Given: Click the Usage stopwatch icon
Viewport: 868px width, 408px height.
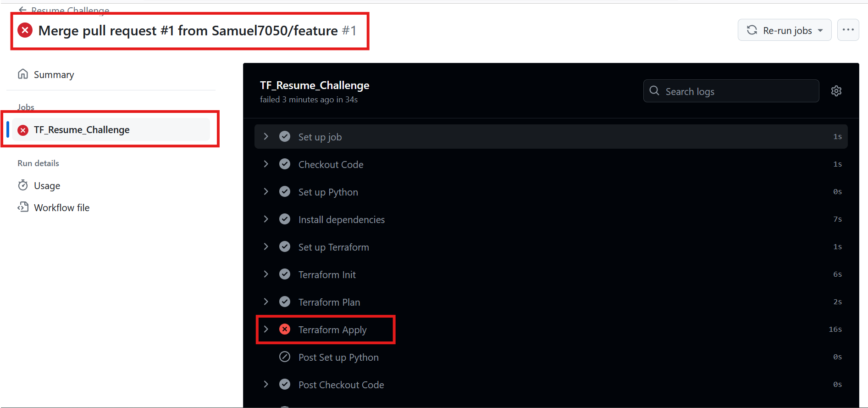Looking at the screenshot, I should click(23, 185).
